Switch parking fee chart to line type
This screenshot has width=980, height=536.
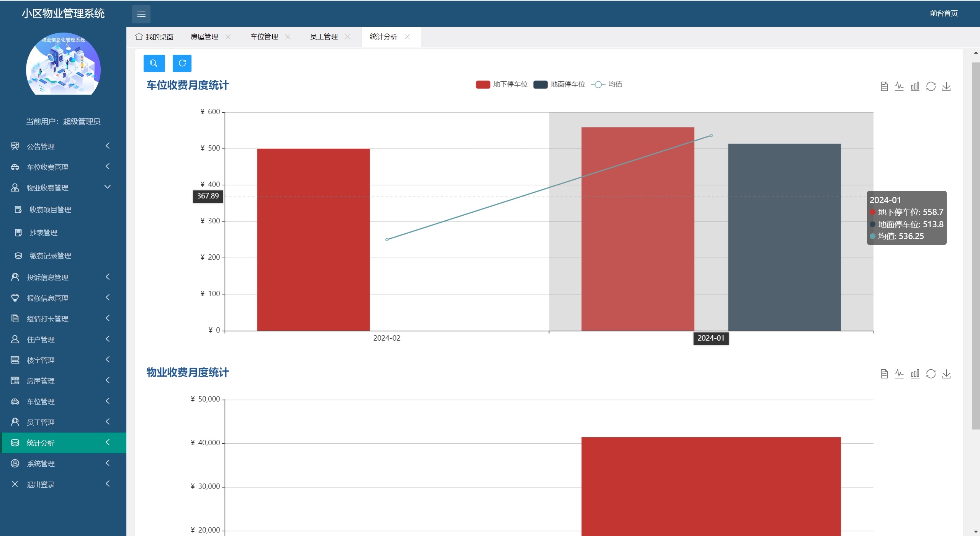899,87
